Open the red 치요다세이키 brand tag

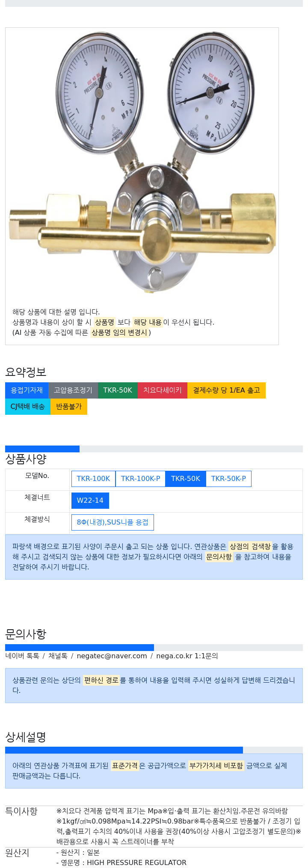pos(163,390)
